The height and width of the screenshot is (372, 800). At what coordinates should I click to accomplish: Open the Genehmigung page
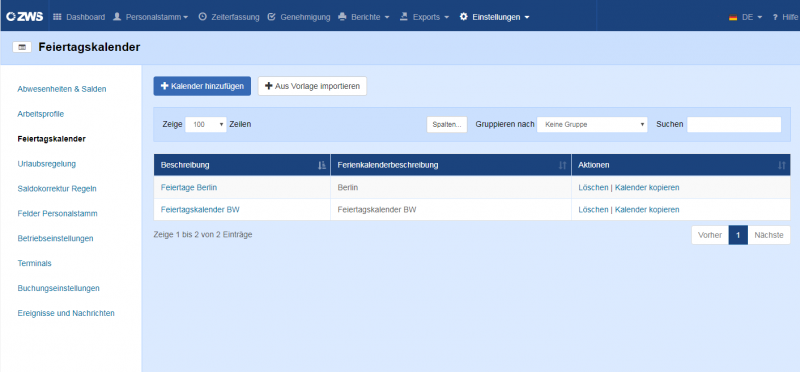pos(299,17)
